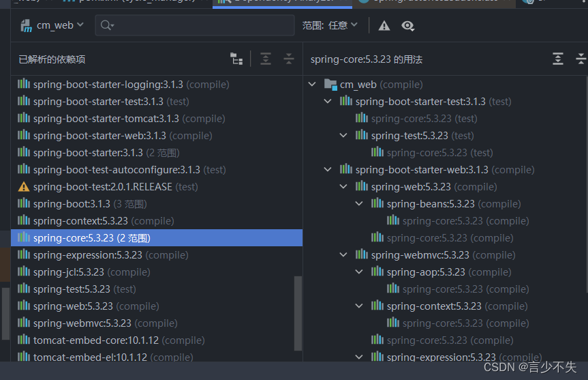Image resolution: width=588 pixels, height=380 pixels.
Task: Collapse all in resolved dependencies panel
Action: [x=289, y=59]
